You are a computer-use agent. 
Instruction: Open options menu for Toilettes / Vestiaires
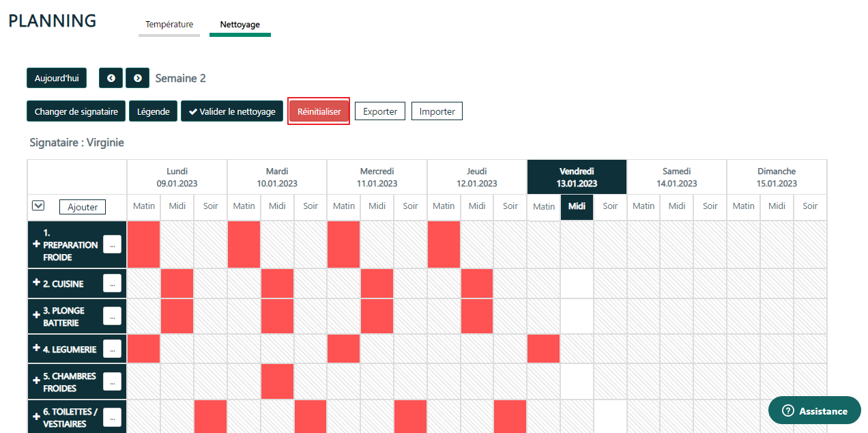(112, 417)
